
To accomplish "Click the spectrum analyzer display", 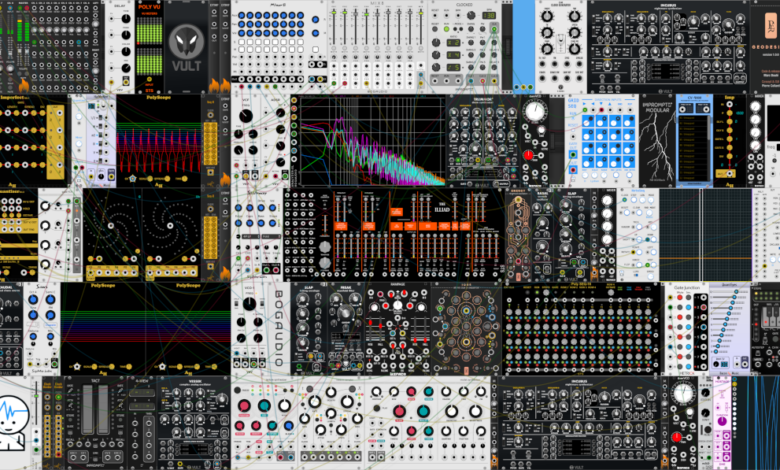I will (x=371, y=141).
